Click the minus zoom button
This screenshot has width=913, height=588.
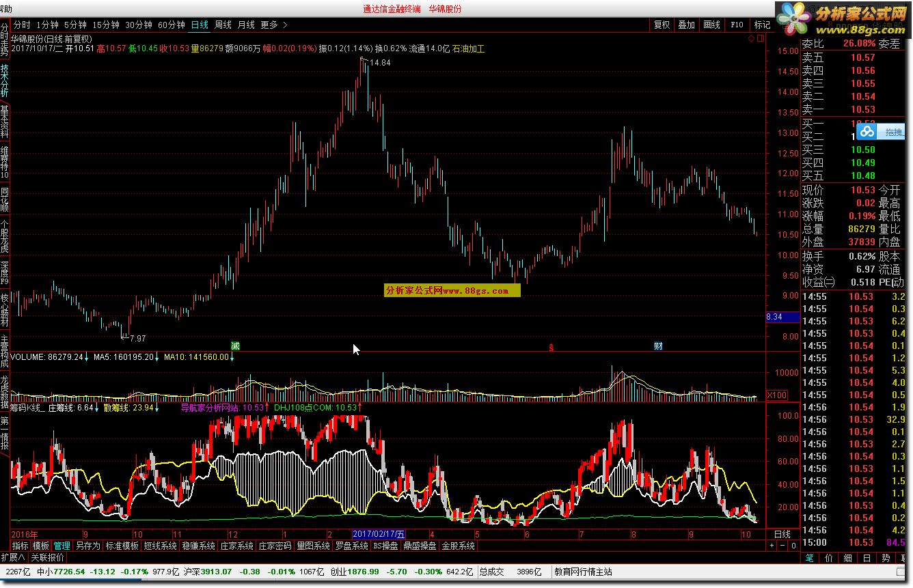[x=782, y=546]
